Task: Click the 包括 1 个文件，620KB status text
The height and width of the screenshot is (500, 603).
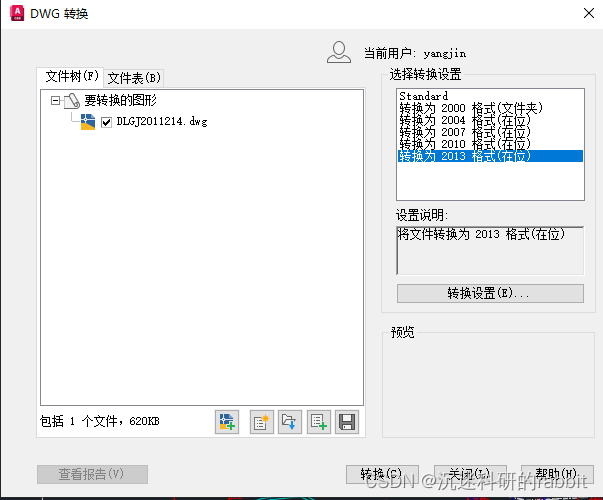Action: tap(100, 422)
